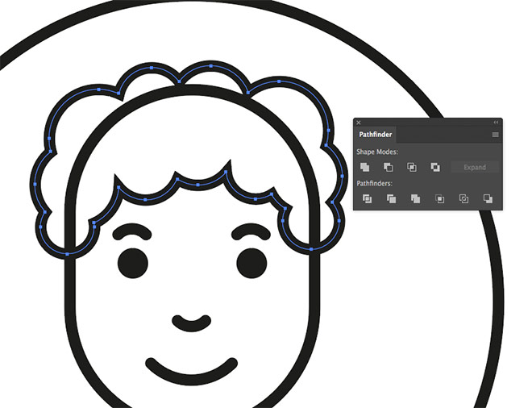This screenshot has width=532, height=408.
Task: Apply the Exclude shape mode
Action: pyautogui.click(x=435, y=167)
